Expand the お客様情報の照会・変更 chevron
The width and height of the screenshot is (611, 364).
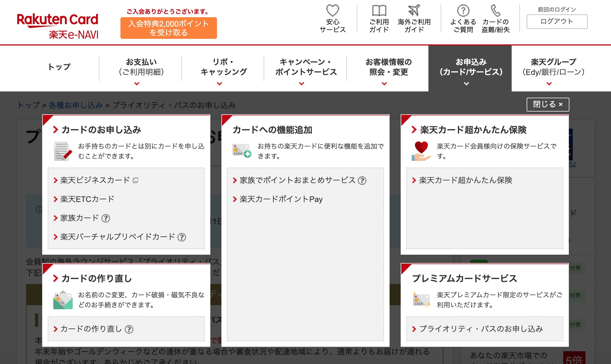point(384,84)
